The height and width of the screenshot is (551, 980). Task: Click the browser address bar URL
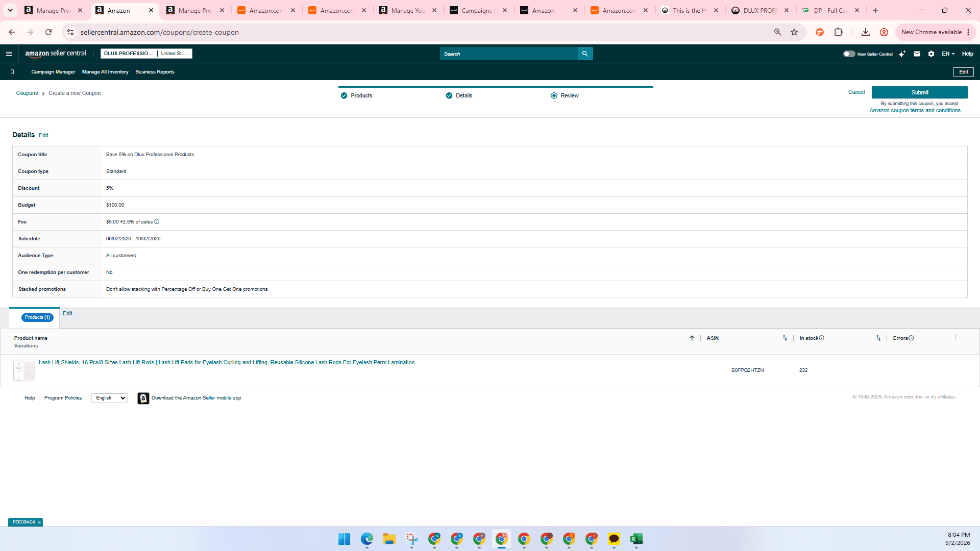160,32
